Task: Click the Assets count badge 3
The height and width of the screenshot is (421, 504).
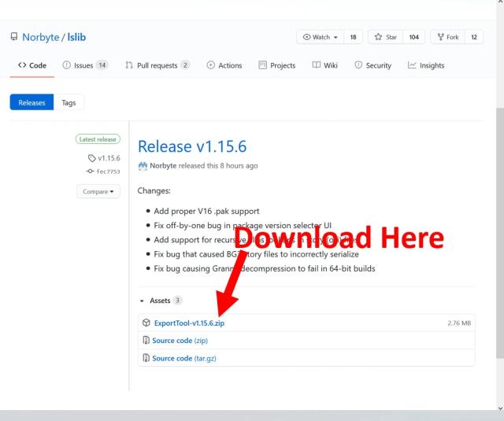Action: click(177, 301)
